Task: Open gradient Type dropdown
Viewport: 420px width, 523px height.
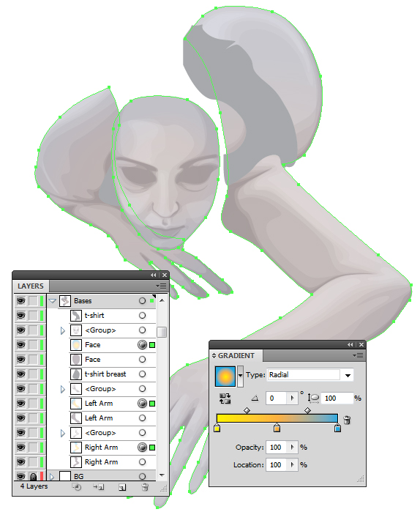Action: (x=348, y=375)
